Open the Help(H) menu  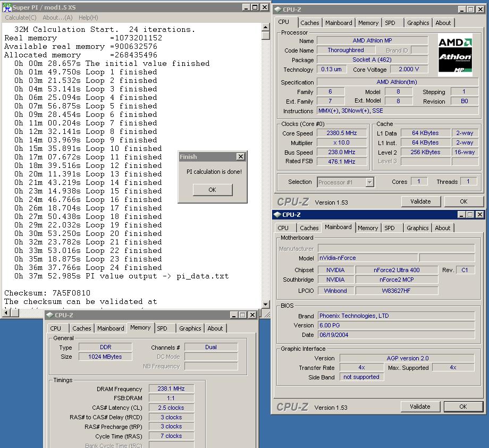(x=88, y=18)
